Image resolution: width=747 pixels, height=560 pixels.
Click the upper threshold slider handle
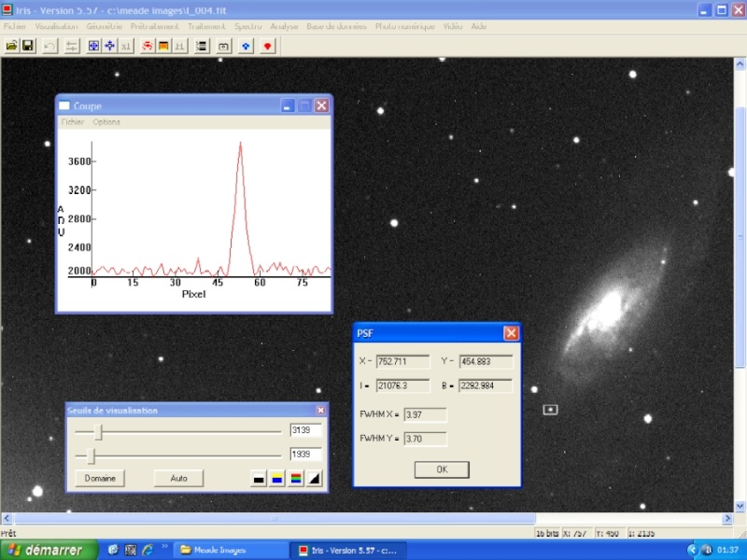tap(98, 431)
